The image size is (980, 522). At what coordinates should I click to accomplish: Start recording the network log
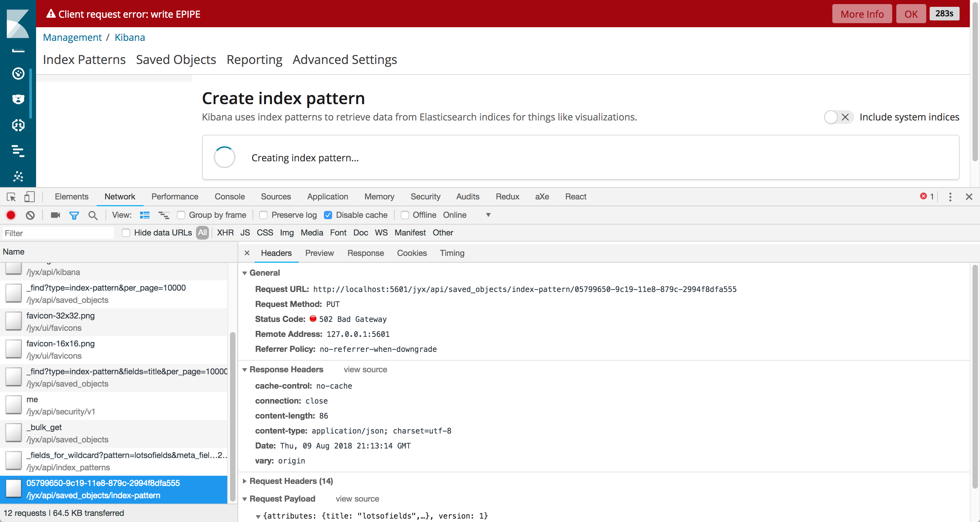coord(11,215)
